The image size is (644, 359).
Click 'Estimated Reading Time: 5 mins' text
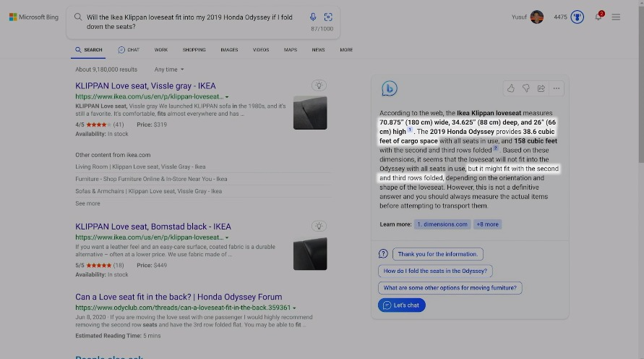118,336
